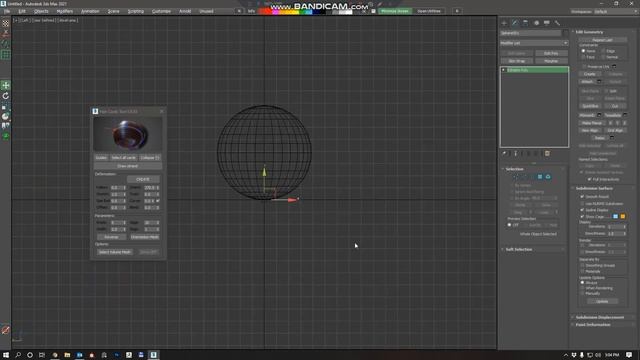
Task: Click Draw strand button in Hair tool
Action: tap(127, 166)
